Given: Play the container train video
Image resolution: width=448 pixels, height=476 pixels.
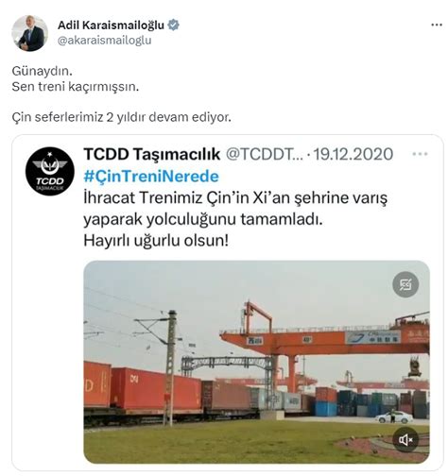Looking at the screenshot, I should pyautogui.click(x=256, y=362).
